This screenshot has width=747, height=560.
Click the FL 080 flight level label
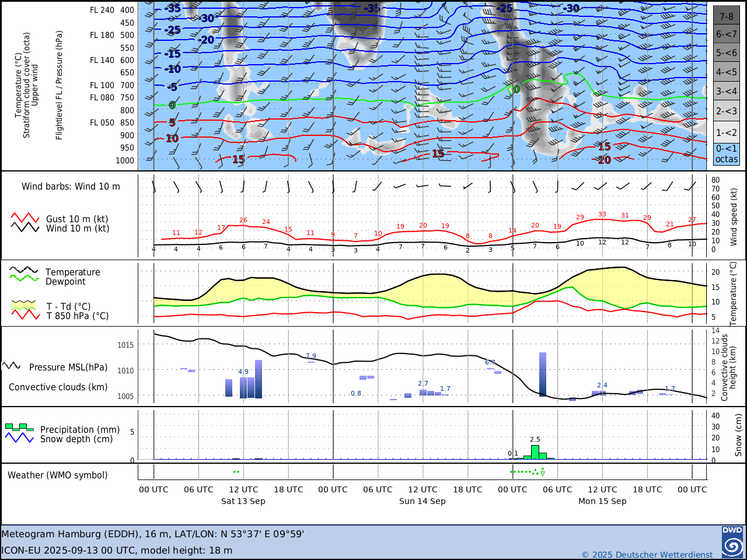click(x=102, y=97)
